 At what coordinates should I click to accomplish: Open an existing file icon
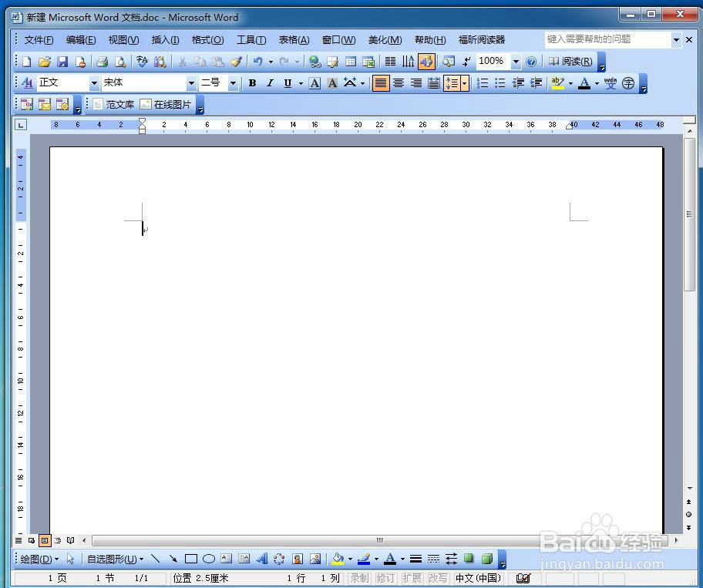pos(45,62)
